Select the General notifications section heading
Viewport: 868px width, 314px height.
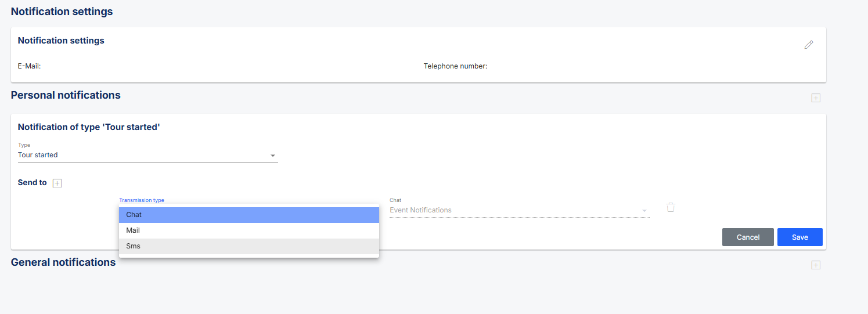pyautogui.click(x=63, y=262)
